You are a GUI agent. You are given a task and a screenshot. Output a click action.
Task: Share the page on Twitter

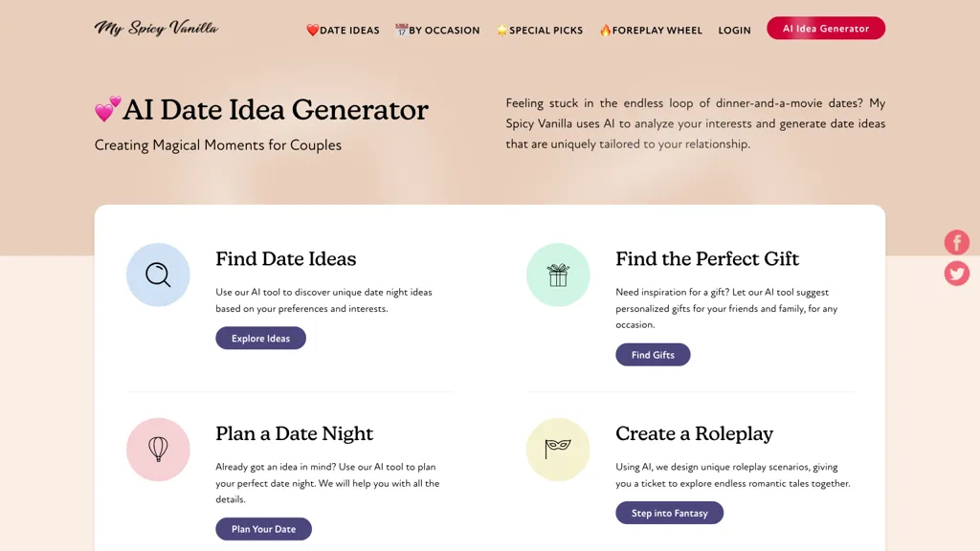957,274
